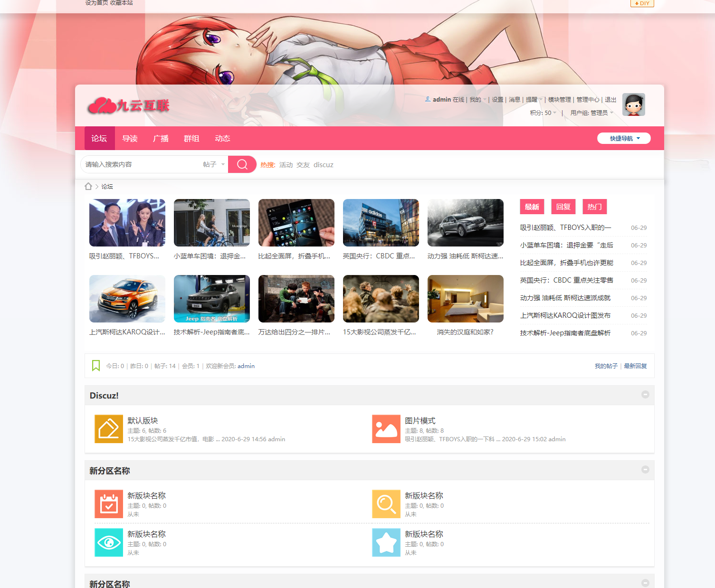This screenshot has width=715, height=588.
Task: Open the 快捷导航 dropdown
Action: 624,138
